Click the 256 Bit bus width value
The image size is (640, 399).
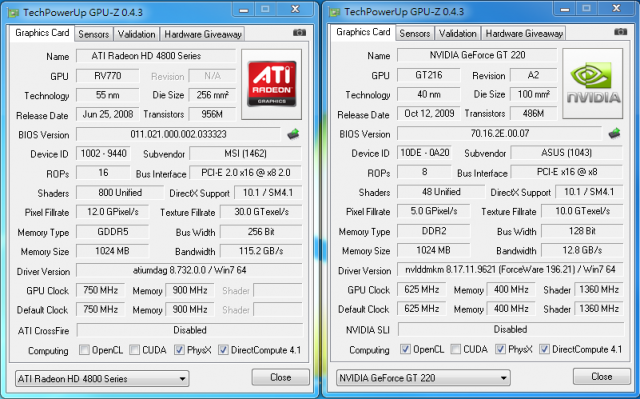click(261, 232)
